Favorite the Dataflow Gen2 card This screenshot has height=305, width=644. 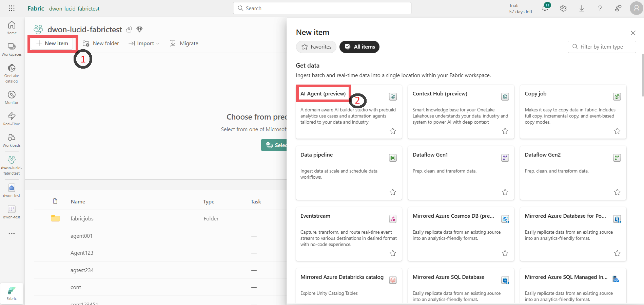click(x=617, y=192)
